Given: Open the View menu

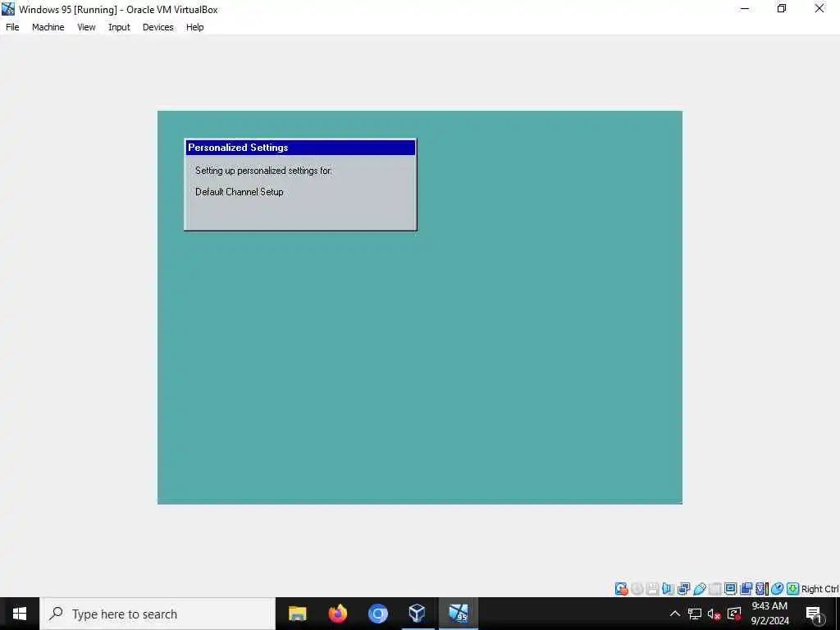Looking at the screenshot, I should [x=86, y=27].
